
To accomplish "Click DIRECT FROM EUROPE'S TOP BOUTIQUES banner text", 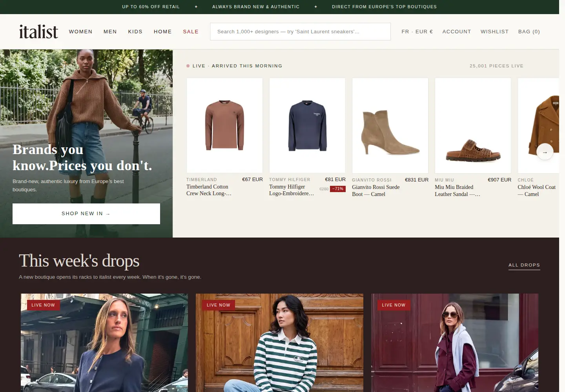I will click(x=384, y=7).
